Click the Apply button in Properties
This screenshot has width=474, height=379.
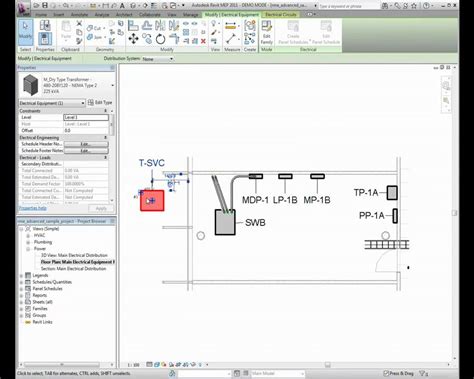[x=101, y=208]
